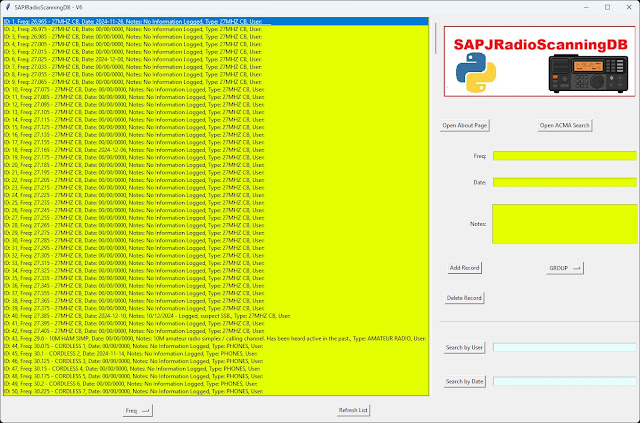Select record ID 47 CORDLESS 4
Screen dimensions: 640x423
[216, 369]
